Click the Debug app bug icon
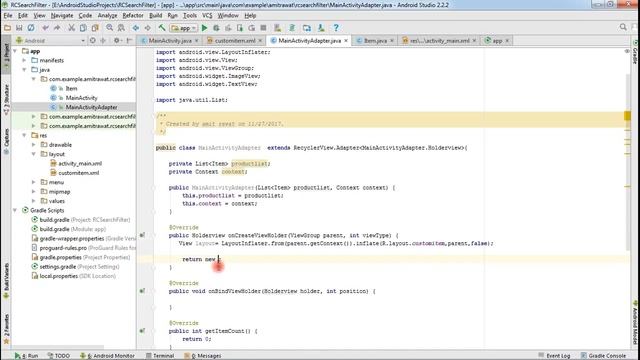 coord(216,28)
